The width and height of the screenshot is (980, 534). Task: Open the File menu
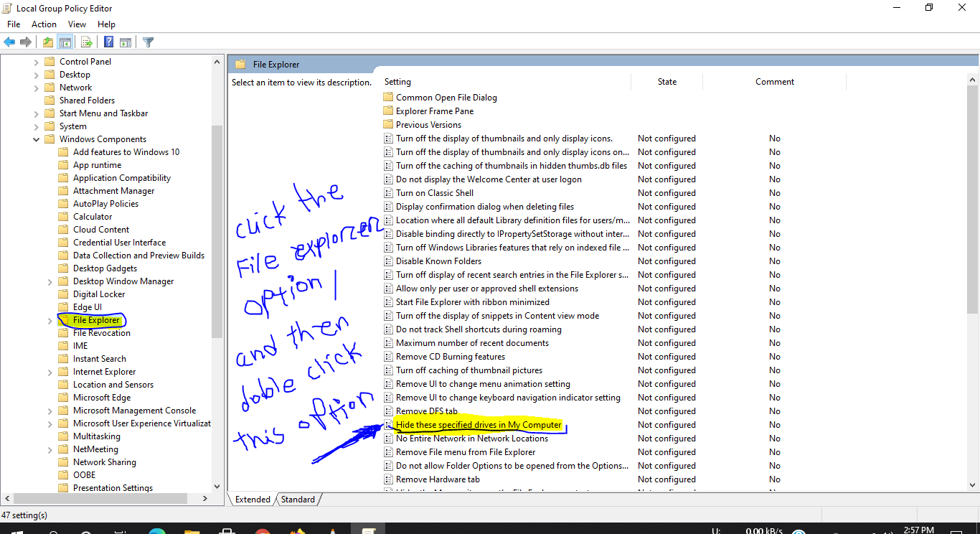pos(14,24)
